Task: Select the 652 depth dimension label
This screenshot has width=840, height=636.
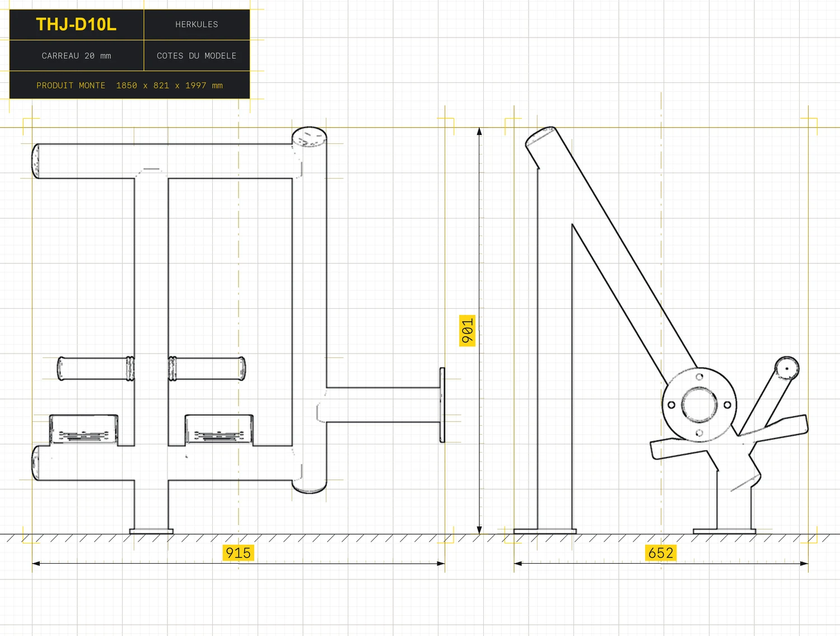Action: point(661,553)
